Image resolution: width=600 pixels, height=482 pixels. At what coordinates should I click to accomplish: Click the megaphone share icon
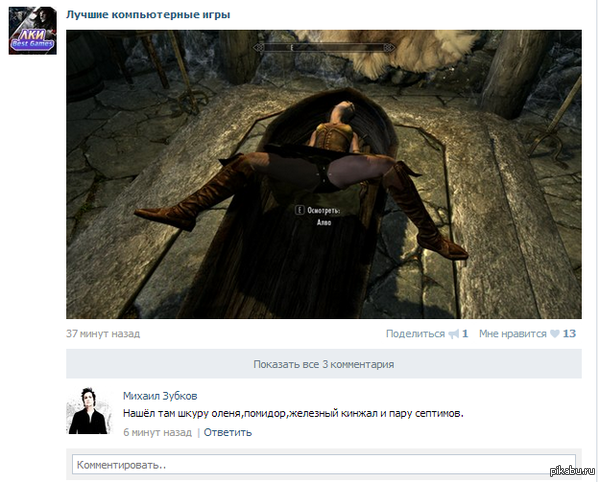pyautogui.click(x=453, y=334)
